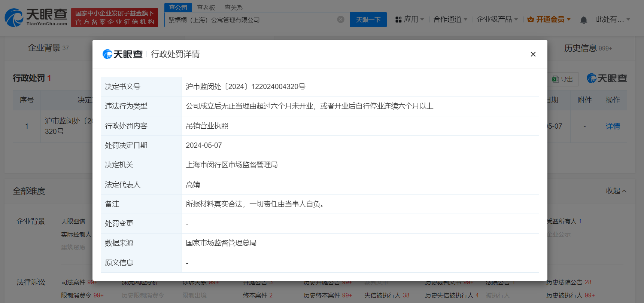Select the authority 上海市闵行区市场监督管理局
Viewport: 644px width, 303px height.
click(x=232, y=165)
